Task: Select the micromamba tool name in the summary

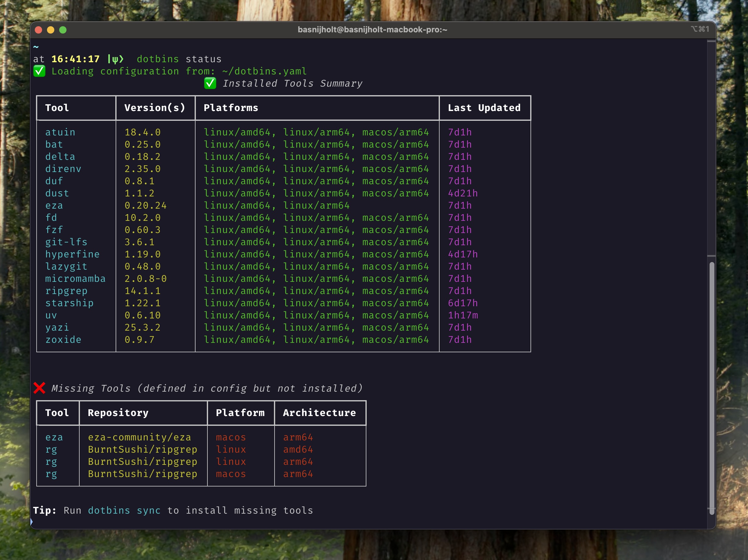Action: 75,278
